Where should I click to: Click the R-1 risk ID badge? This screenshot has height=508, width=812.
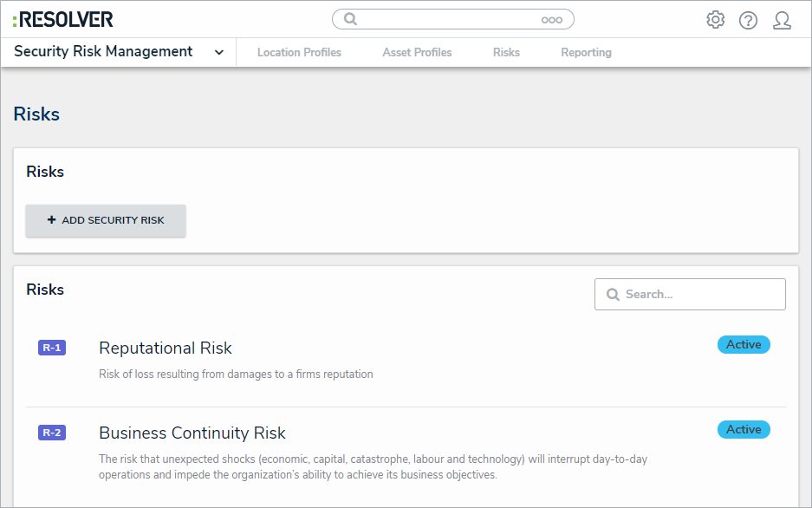click(52, 348)
